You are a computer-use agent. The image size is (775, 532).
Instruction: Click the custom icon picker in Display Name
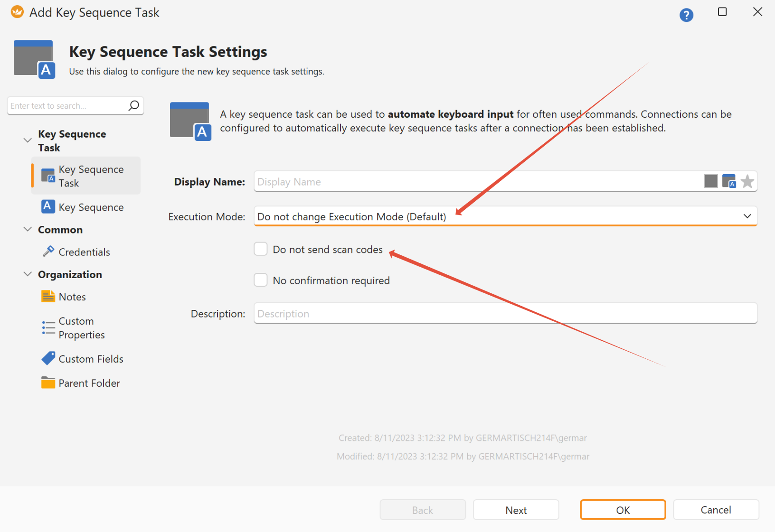(x=728, y=181)
